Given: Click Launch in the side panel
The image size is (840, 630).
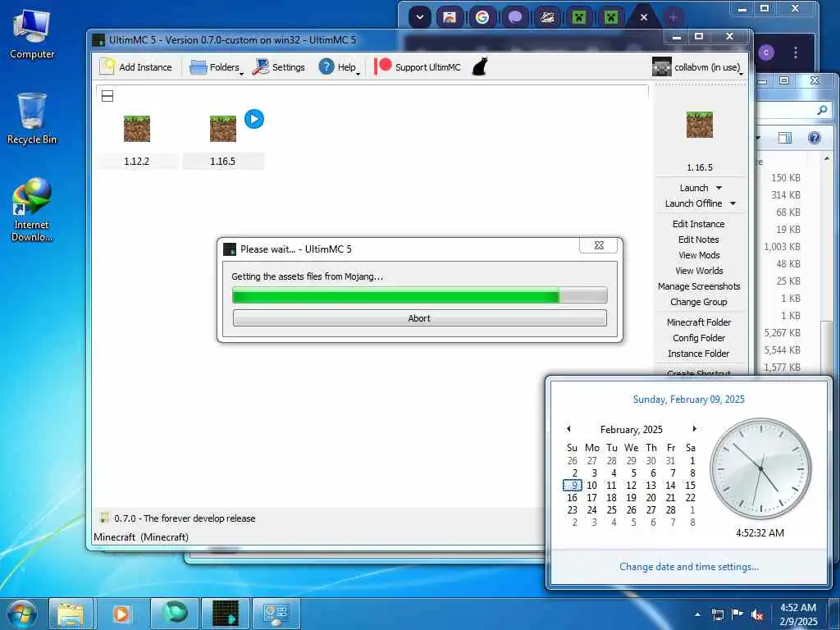Looking at the screenshot, I should tap(694, 188).
